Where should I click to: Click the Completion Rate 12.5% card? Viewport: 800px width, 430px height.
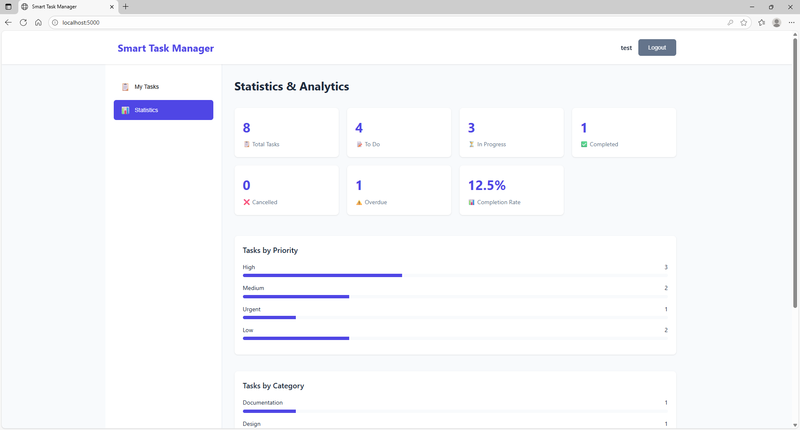511,190
